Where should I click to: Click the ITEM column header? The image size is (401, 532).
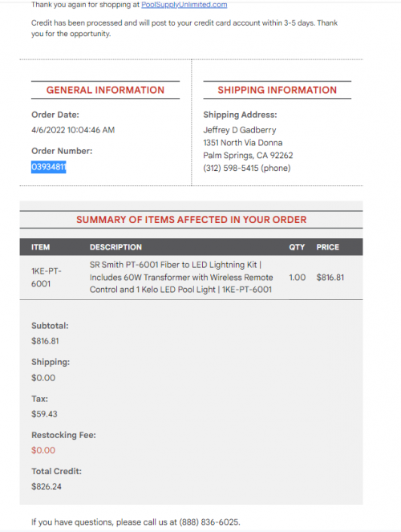(x=41, y=247)
